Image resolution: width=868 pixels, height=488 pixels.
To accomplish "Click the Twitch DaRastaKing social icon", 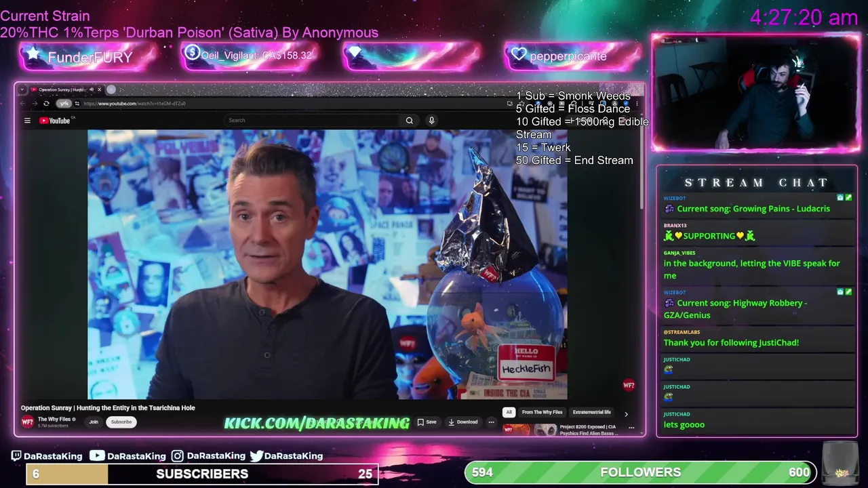I will (16, 456).
